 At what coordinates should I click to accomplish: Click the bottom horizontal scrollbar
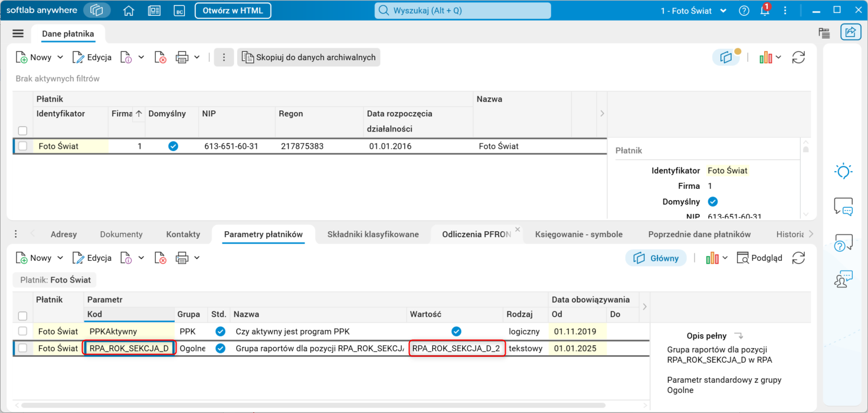click(313, 406)
